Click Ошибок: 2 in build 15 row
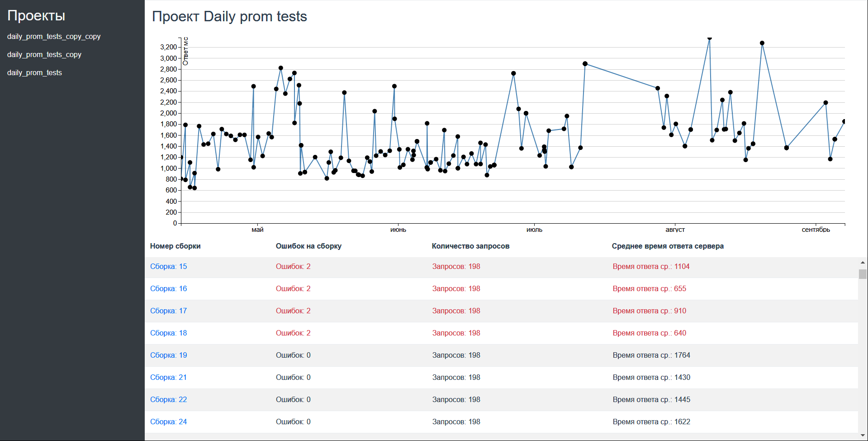 pos(293,266)
